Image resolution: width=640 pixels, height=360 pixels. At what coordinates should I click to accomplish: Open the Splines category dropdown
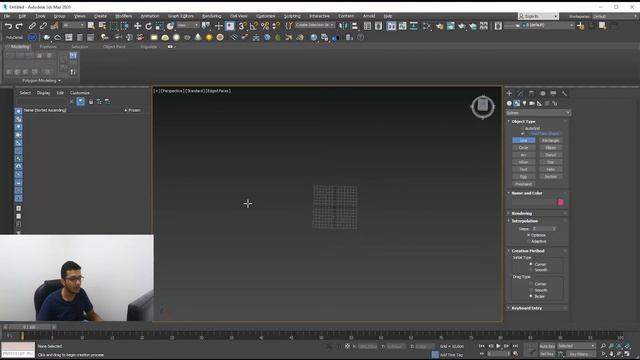[x=538, y=113]
